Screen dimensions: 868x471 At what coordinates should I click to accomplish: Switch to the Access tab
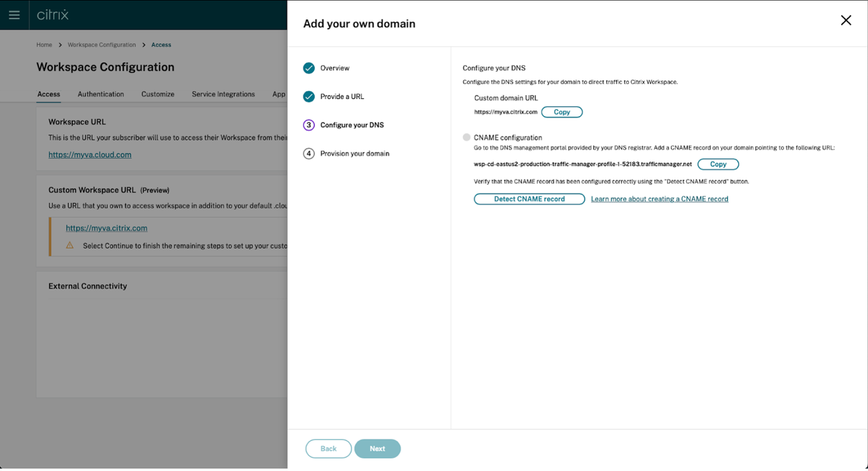(49, 94)
